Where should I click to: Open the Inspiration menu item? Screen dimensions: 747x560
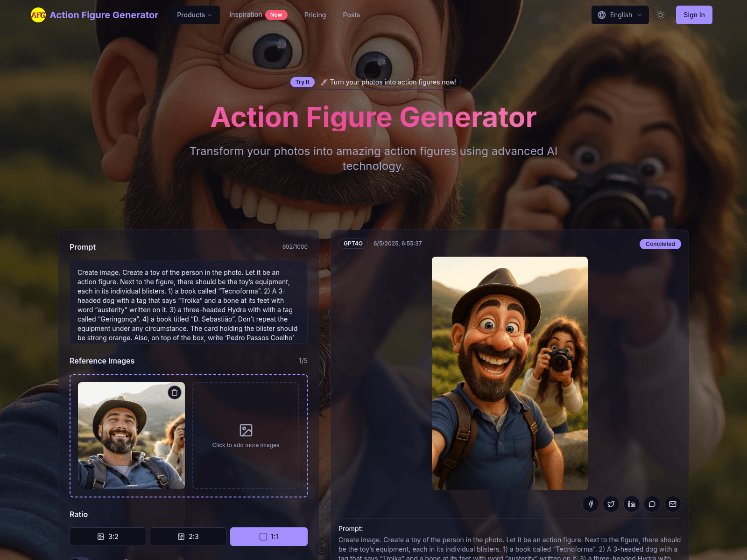[245, 14]
